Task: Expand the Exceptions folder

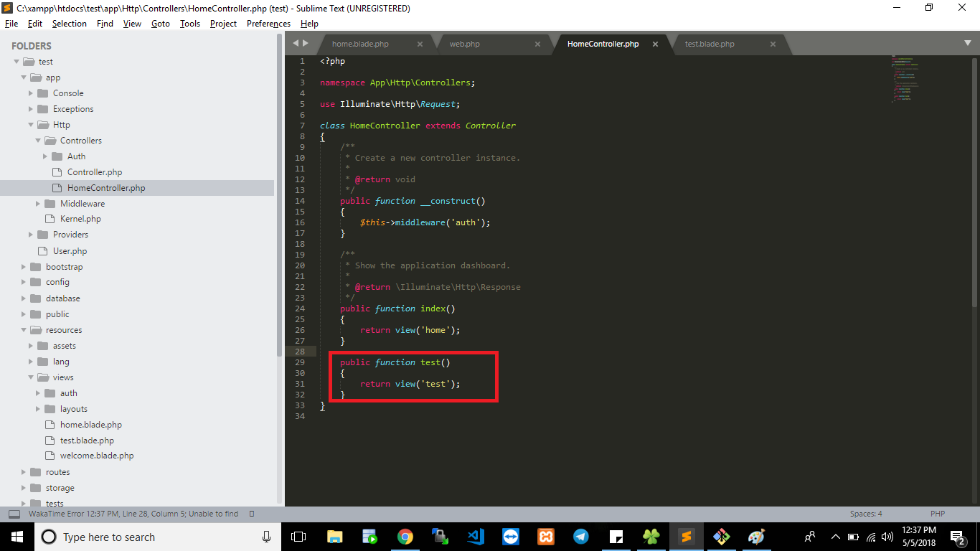Action: [x=31, y=109]
